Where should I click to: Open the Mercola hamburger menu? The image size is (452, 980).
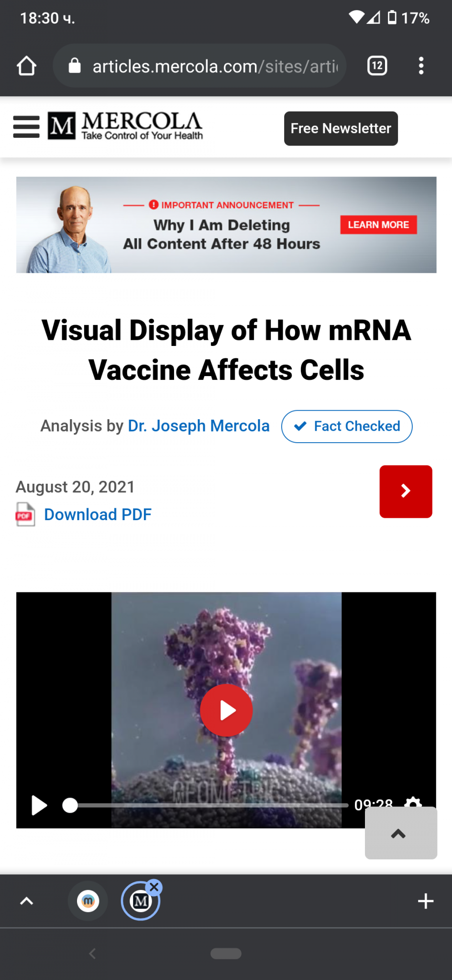[26, 127]
